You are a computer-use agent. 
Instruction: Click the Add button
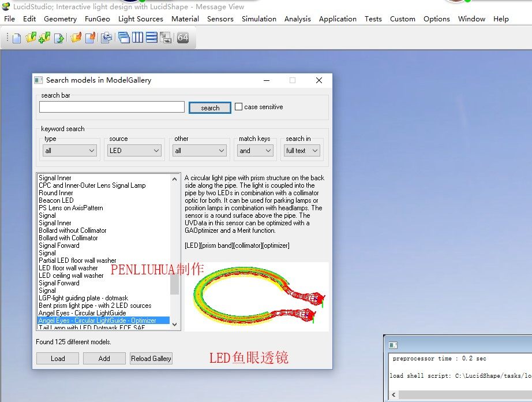click(x=104, y=359)
